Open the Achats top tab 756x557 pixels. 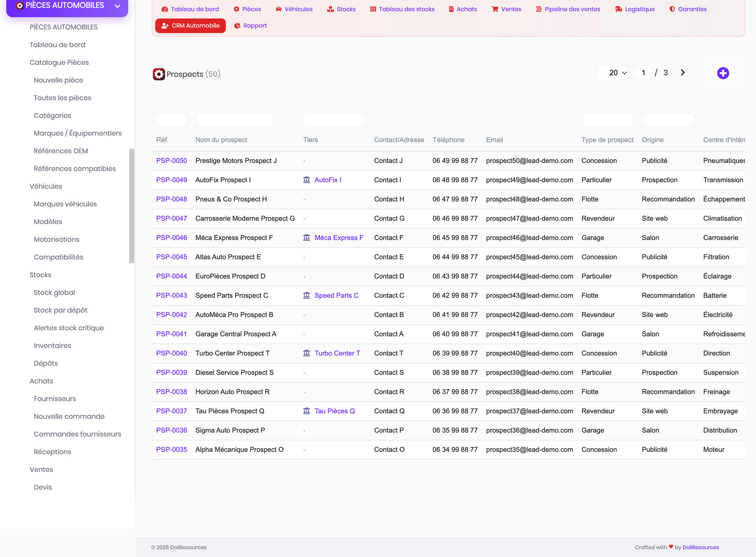pyautogui.click(x=463, y=9)
